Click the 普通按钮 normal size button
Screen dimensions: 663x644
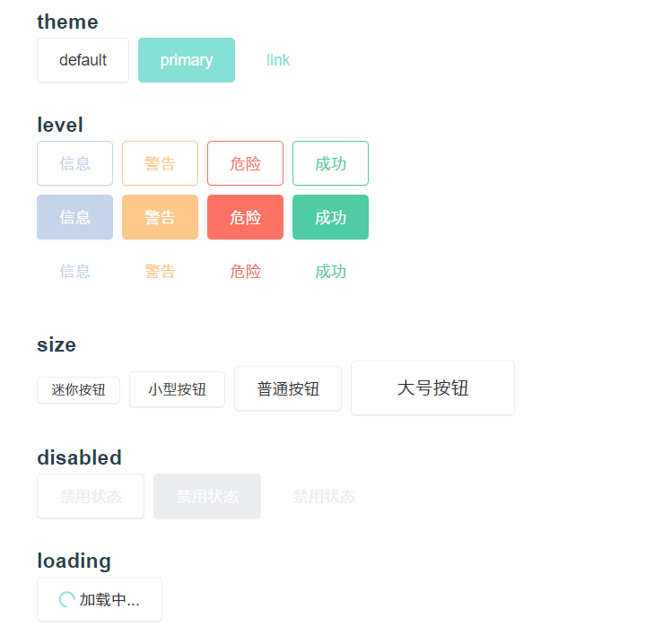[288, 388]
